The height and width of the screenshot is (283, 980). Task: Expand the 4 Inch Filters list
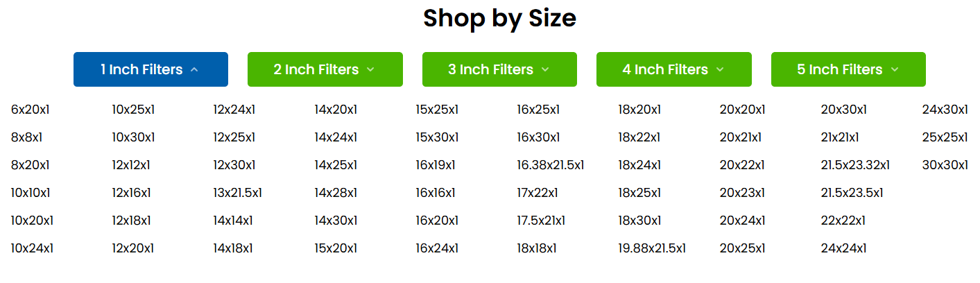[673, 69]
